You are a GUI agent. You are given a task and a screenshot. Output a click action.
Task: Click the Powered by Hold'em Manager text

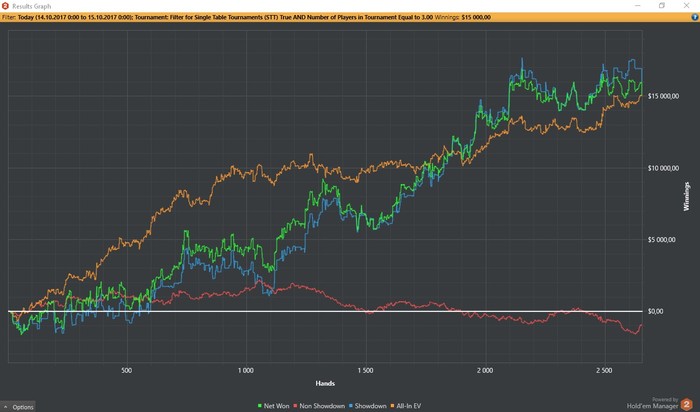click(652, 403)
